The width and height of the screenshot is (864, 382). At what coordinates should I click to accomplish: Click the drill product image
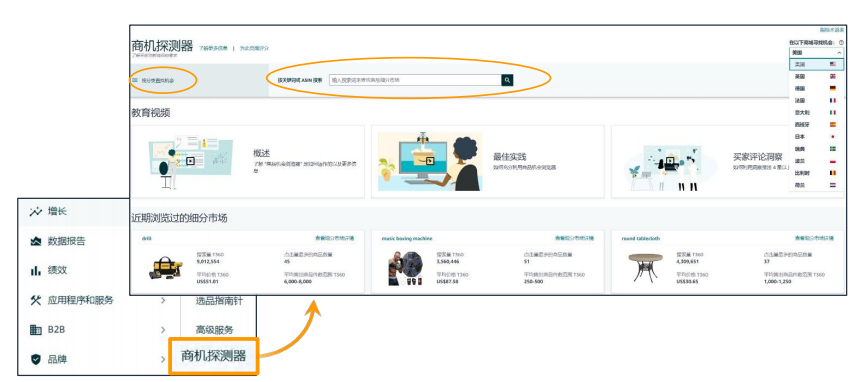165,267
